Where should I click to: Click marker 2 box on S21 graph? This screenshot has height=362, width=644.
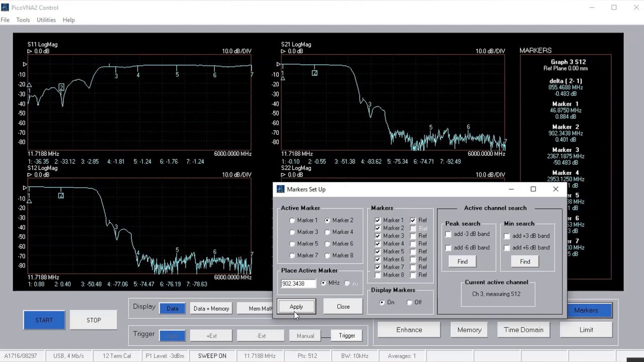[314, 73]
